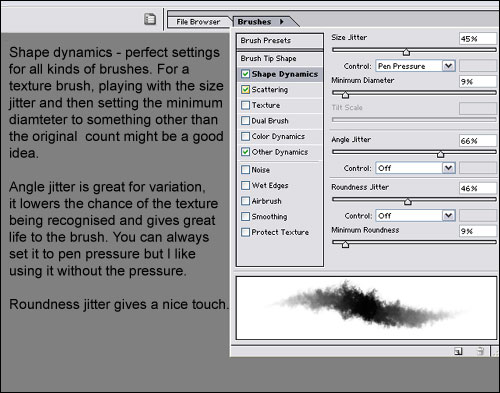Image resolution: width=500 pixels, height=393 pixels.
Task: Open Size Jitter control dropdown showing Pen Pressure
Action: (415, 66)
